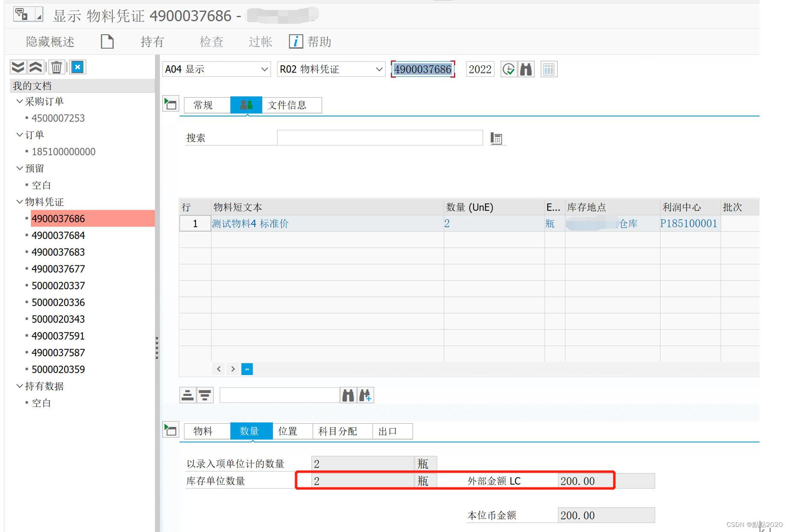The image size is (789, 532).
Task: Select the partner people icon tab
Action: [246, 105]
